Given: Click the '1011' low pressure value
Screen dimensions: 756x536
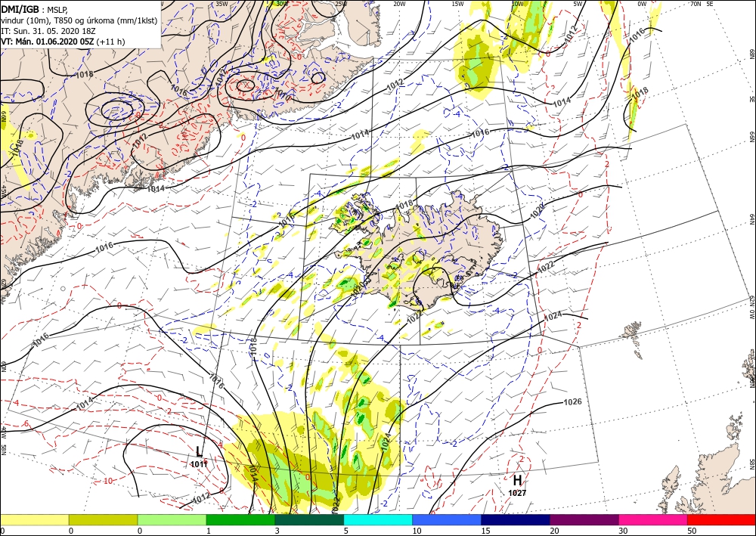Looking at the screenshot, I should pos(199,464).
